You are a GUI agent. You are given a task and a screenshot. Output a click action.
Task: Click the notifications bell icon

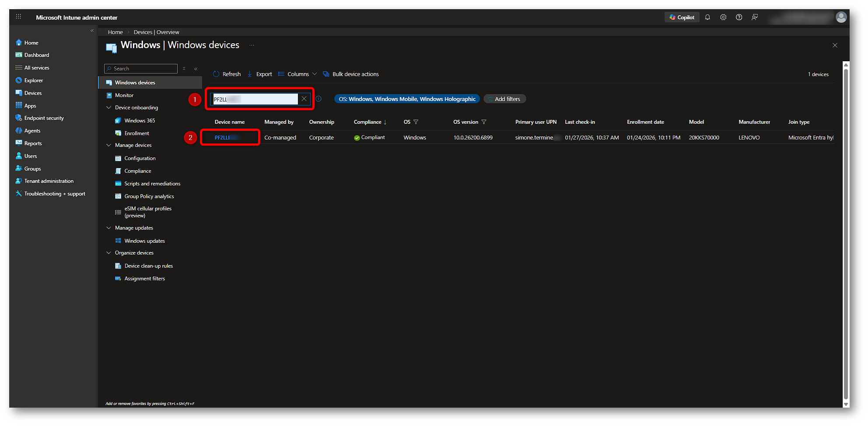(707, 17)
